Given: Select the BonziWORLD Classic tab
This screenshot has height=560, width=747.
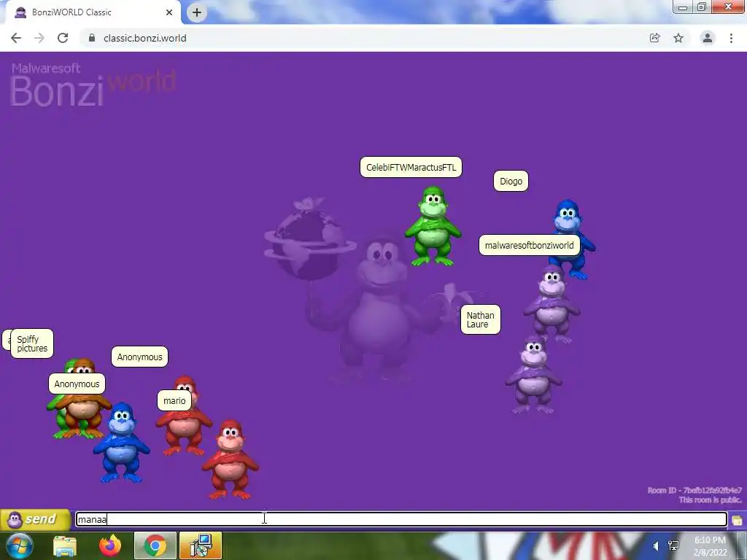Looking at the screenshot, I should tap(93, 12).
